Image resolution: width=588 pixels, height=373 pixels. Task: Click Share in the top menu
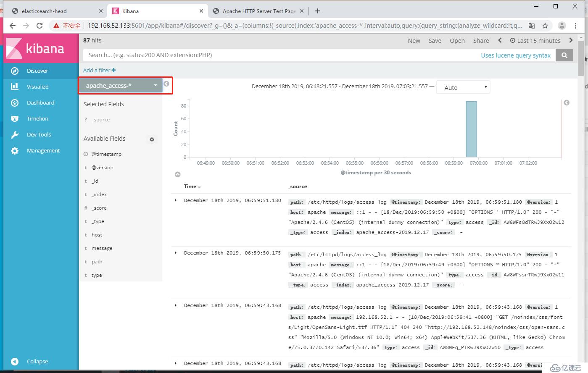pyautogui.click(x=481, y=41)
